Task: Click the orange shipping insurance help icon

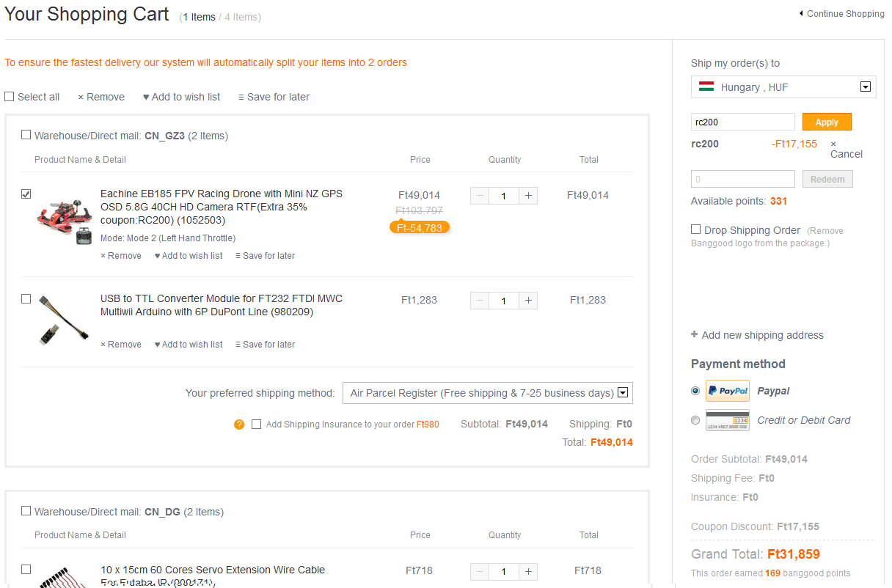Action: (239, 425)
